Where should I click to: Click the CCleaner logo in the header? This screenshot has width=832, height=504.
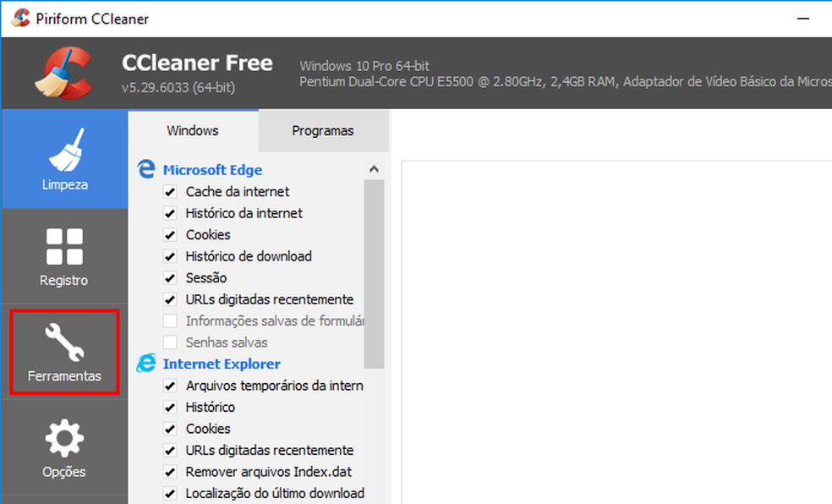click(63, 73)
